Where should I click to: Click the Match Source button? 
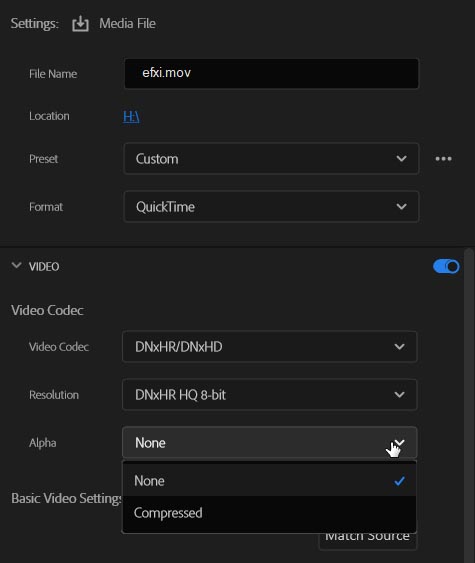(368, 540)
